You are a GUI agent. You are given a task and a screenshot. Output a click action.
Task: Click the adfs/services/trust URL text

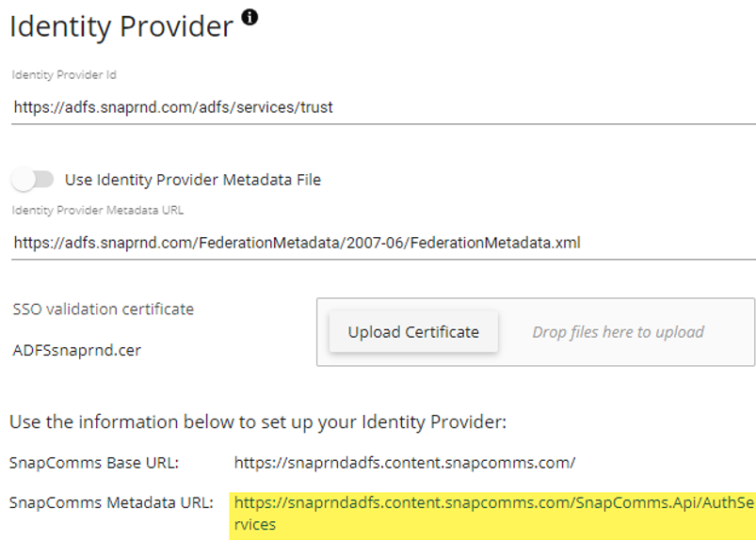[x=173, y=107]
